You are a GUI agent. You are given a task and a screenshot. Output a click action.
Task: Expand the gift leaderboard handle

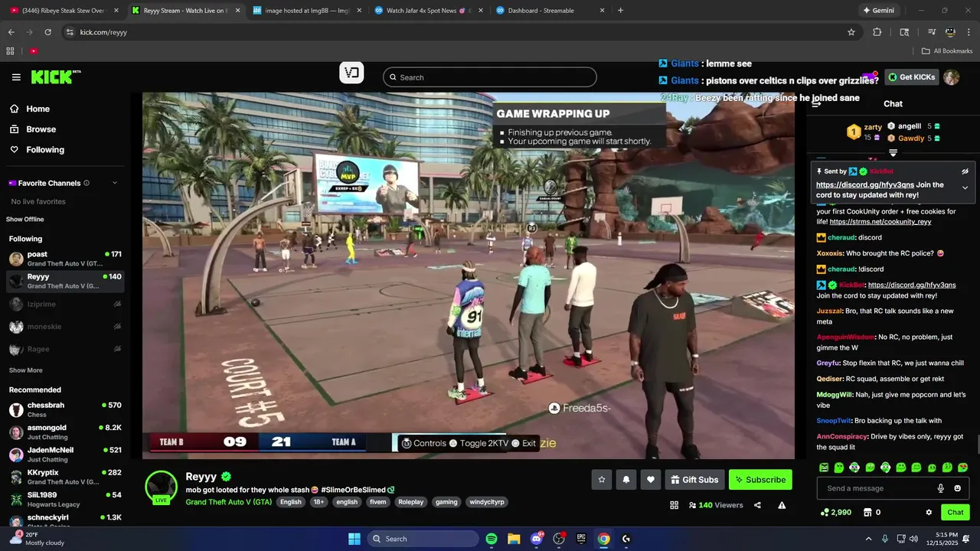[x=893, y=153]
